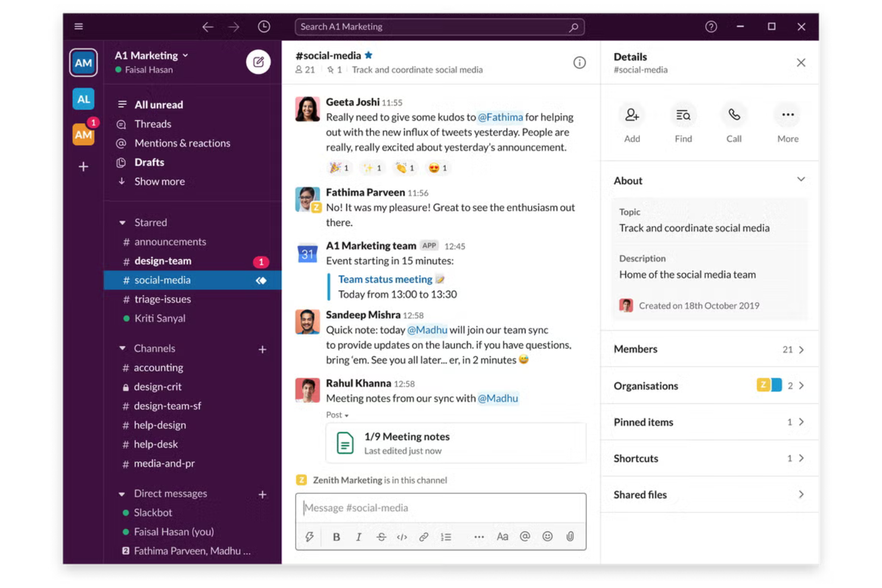Click the message input field
The height and width of the screenshot is (588, 882).
coord(440,508)
